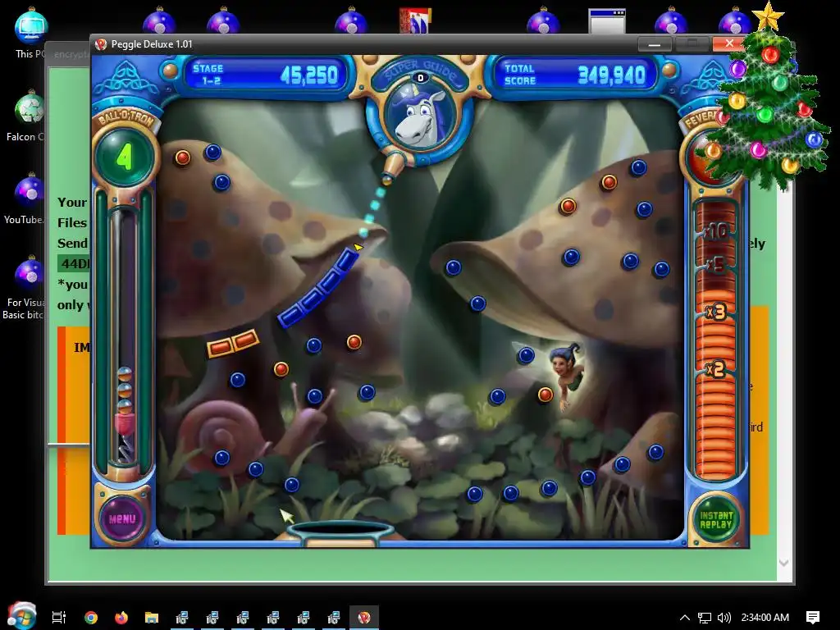Screen dimensions: 840x630
Task: Click the yellow aim arrow marker
Action: pos(358,246)
